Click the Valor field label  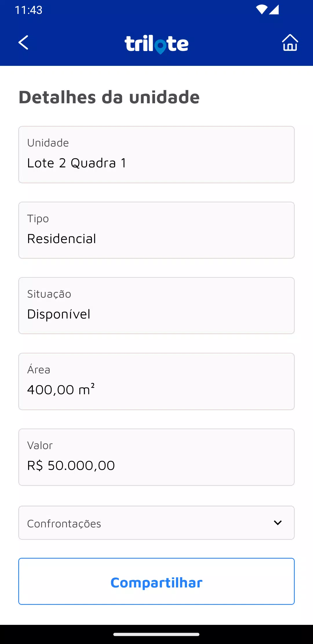[40, 445]
